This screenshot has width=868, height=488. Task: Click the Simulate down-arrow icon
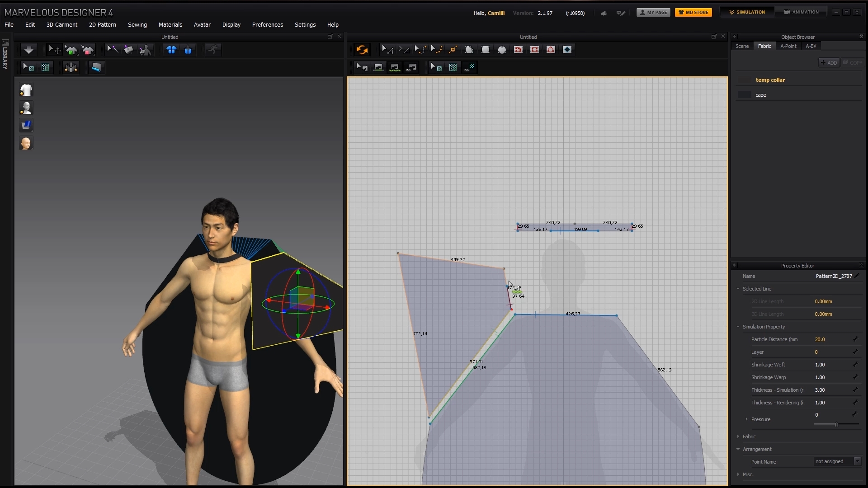point(29,50)
